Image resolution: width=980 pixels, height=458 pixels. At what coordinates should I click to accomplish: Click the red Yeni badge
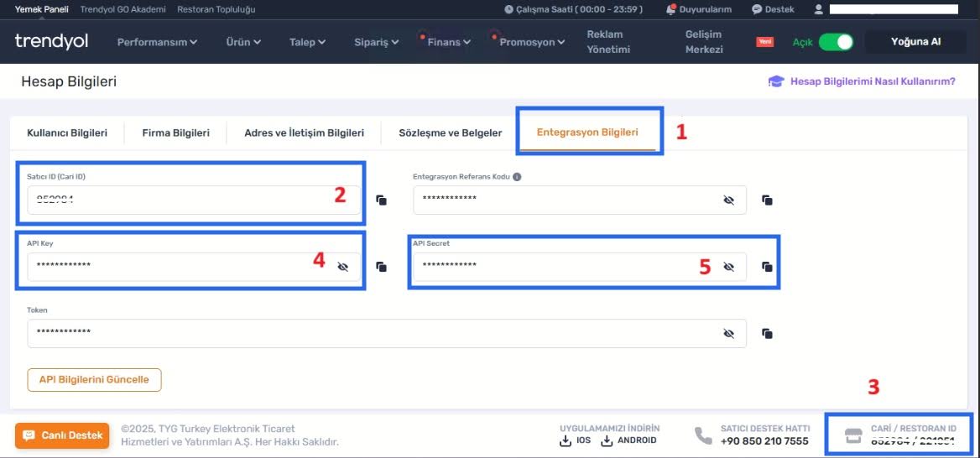tap(765, 42)
